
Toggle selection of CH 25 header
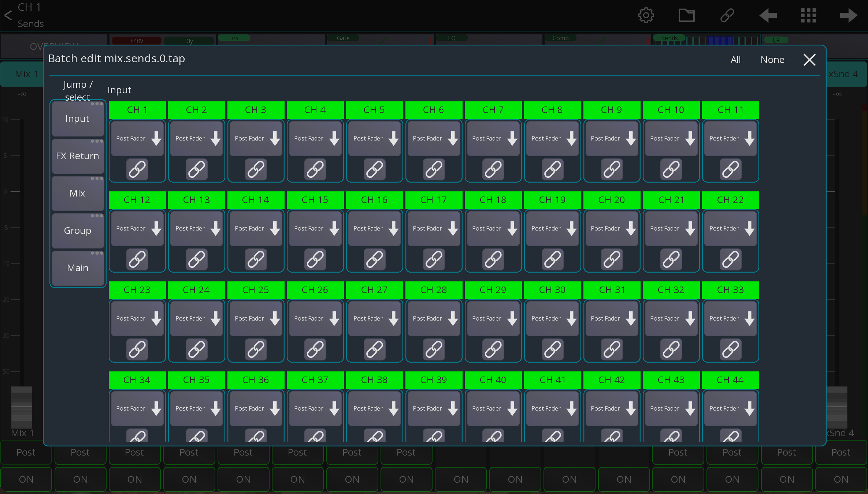click(256, 290)
